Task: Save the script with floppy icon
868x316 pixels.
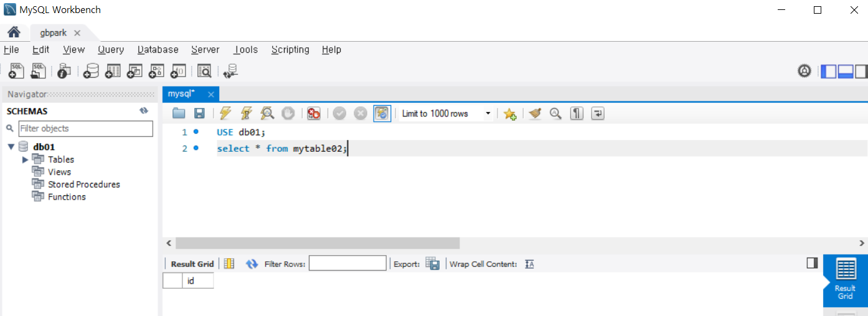Action: (199, 113)
